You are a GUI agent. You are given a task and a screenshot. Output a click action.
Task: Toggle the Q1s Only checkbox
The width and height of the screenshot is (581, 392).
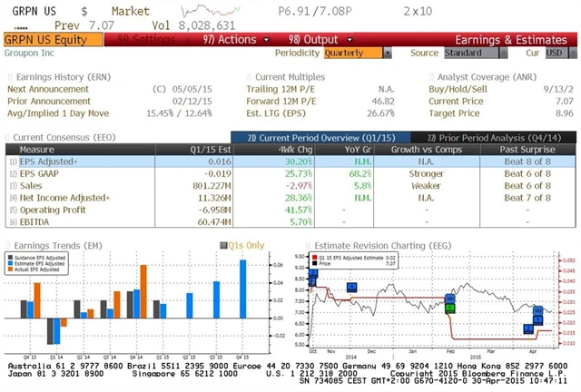(225, 244)
